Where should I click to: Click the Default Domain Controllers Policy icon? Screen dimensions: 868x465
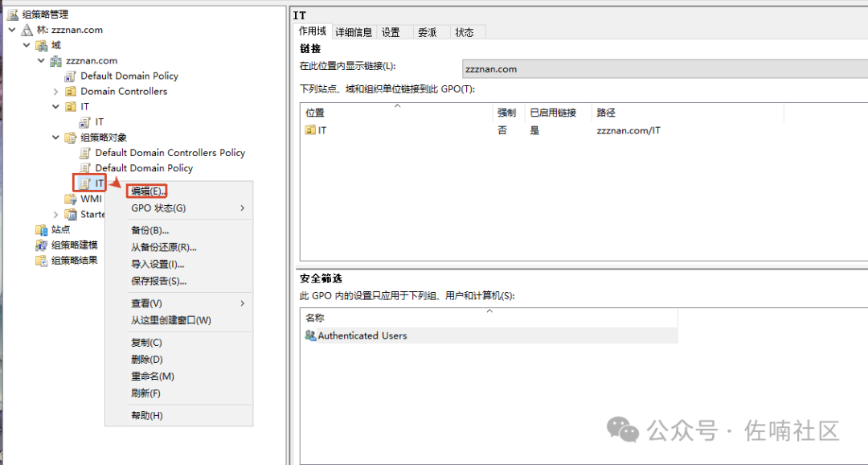84,152
